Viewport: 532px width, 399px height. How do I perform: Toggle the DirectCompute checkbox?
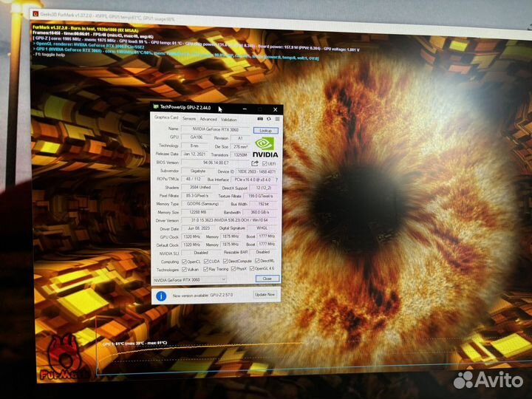click(x=225, y=261)
